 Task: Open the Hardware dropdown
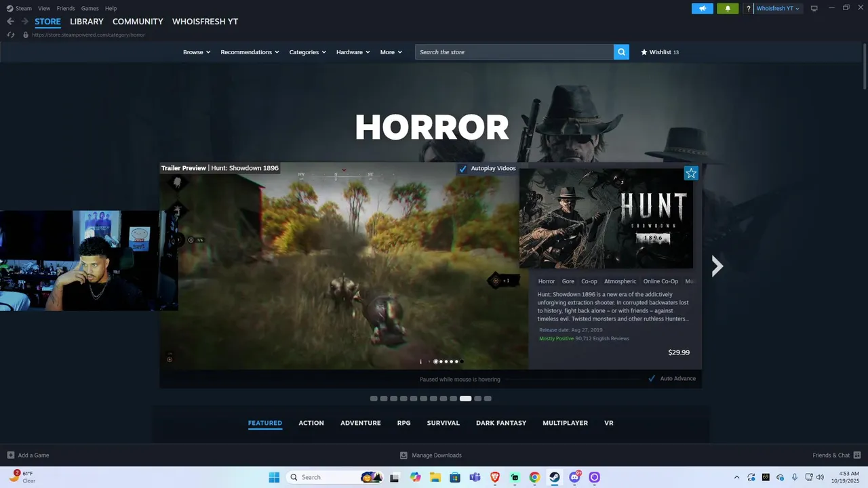coord(353,52)
